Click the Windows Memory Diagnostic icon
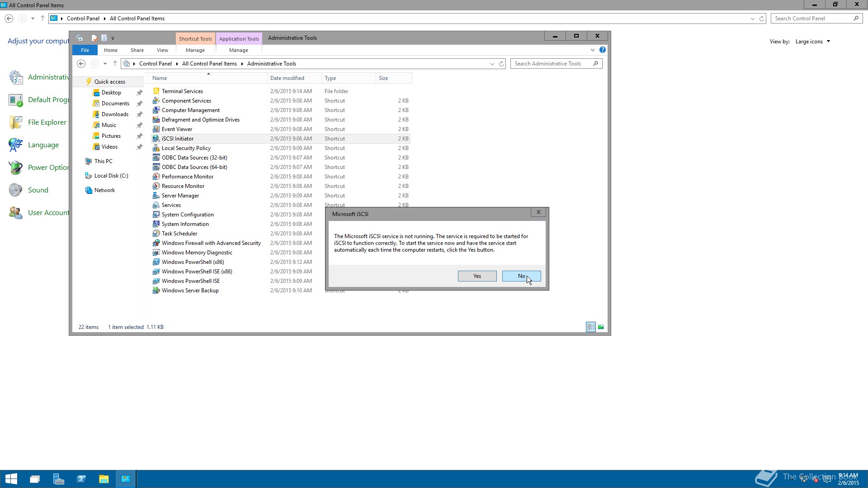Image resolution: width=868 pixels, height=488 pixels. click(156, 253)
